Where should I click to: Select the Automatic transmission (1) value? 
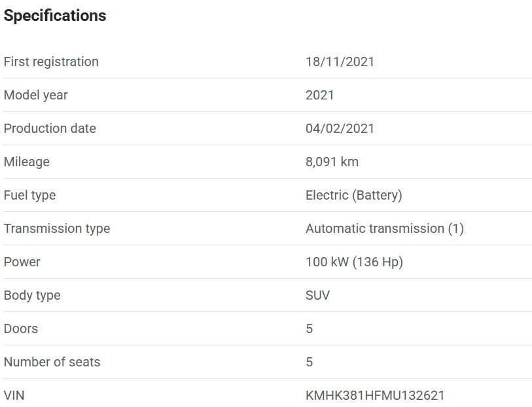384,228
